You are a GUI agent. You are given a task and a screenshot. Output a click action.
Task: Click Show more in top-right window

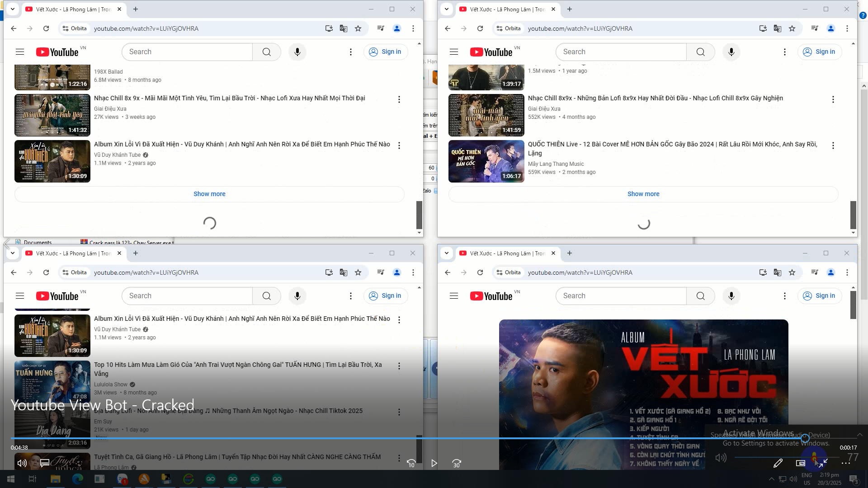click(643, 194)
